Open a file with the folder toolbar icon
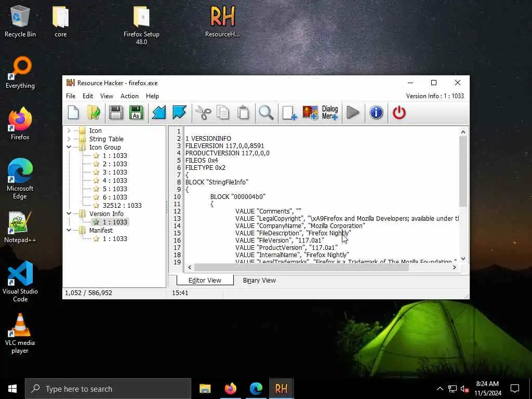The height and width of the screenshot is (399, 532). (94, 113)
